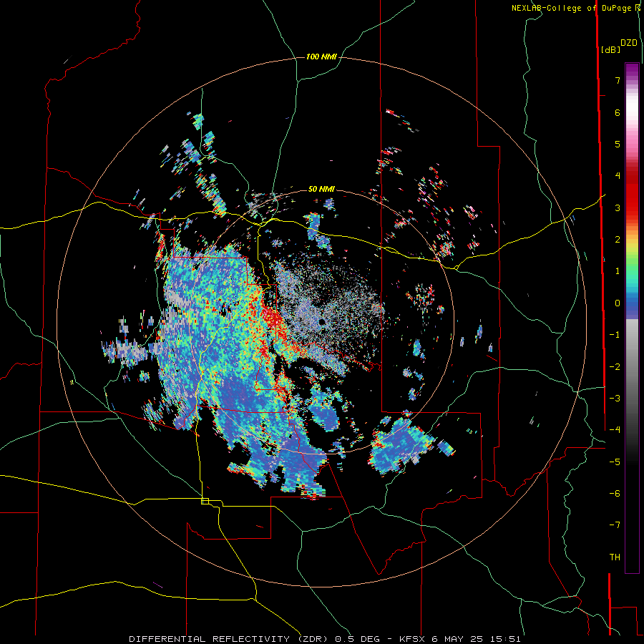Click the 2 dB legend value
This screenshot has height=644, width=644.
[618, 240]
